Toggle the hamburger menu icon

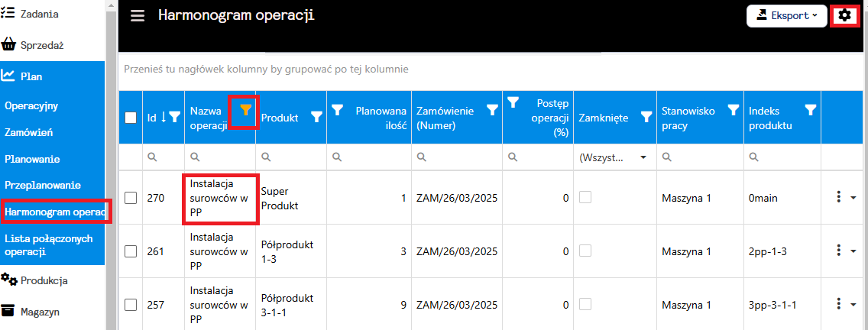pos(138,15)
